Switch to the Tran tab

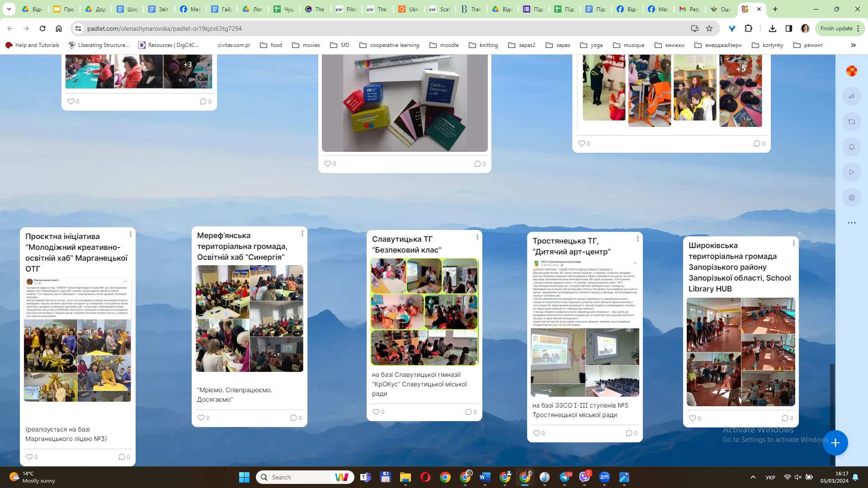click(x=471, y=9)
